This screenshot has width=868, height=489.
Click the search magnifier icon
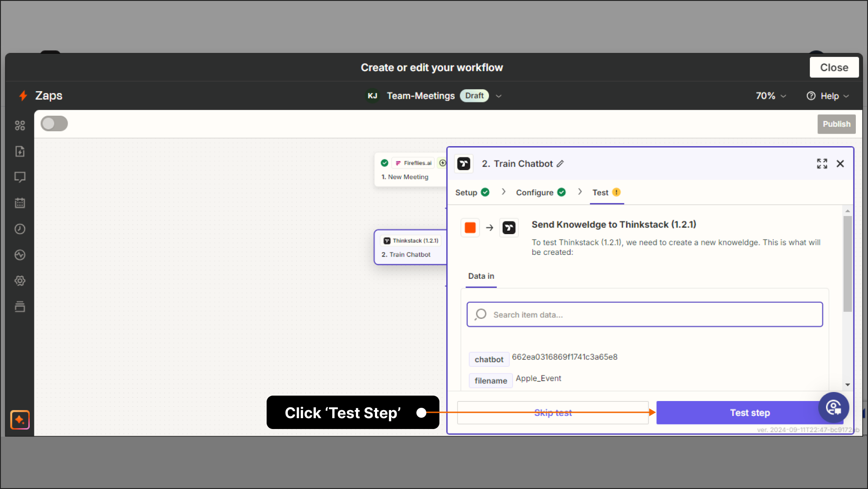[x=481, y=314]
